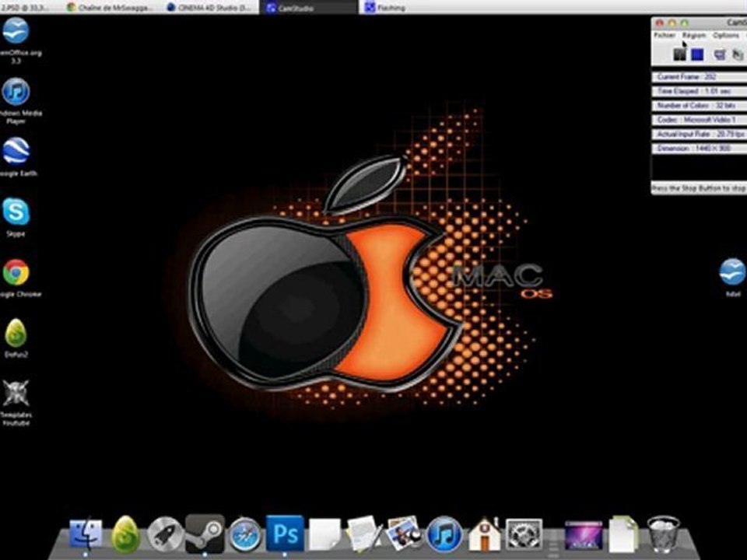The width and height of the screenshot is (747, 560).
Task: Launch Steam from the dock
Action: click(x=205, y=534)
